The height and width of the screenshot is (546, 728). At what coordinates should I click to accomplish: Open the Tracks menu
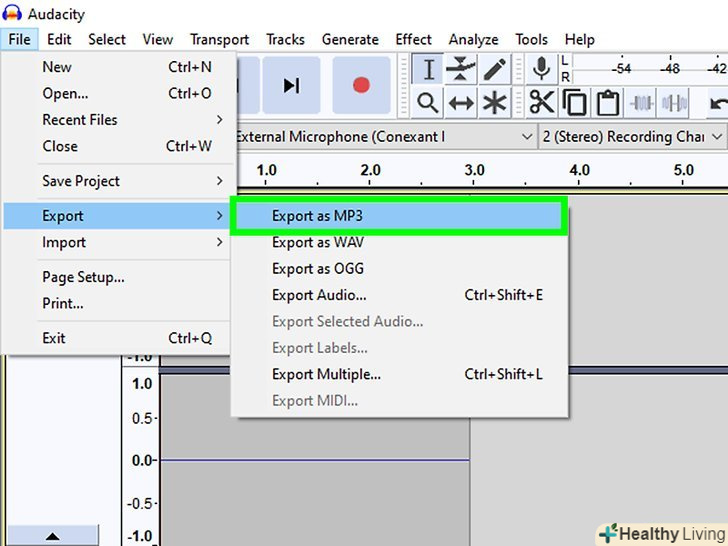click(x=285, y=39)
